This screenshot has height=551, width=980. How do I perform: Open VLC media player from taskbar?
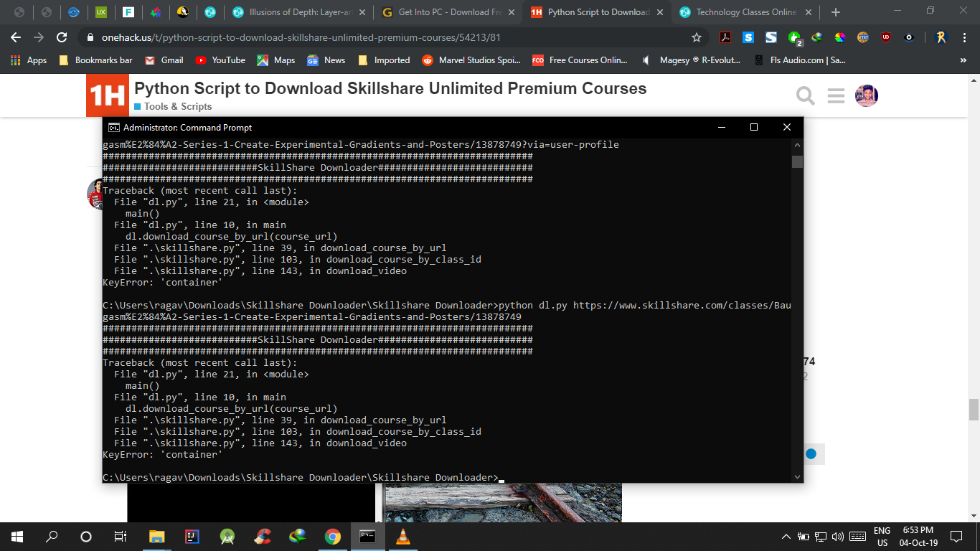403,536
